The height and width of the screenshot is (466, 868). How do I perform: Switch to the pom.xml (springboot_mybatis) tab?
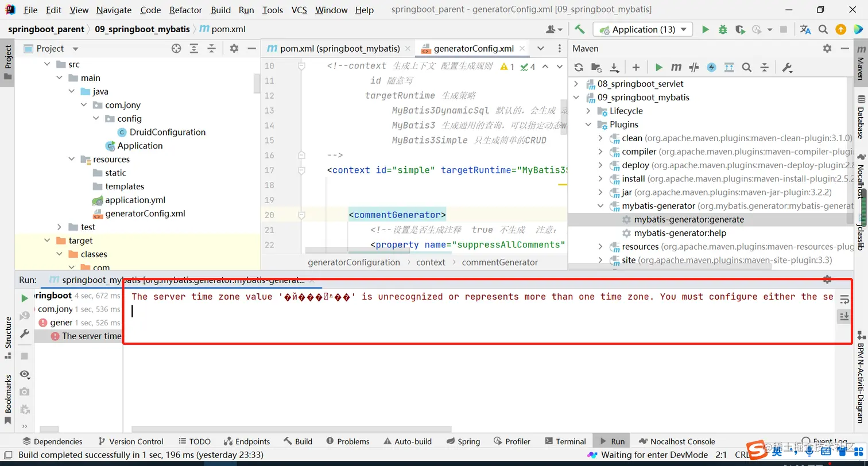click(x=340, y=49)
